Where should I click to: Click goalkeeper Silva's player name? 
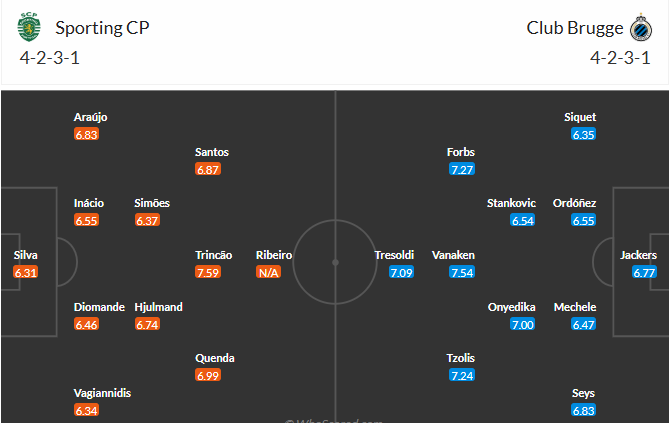point(26,255)
